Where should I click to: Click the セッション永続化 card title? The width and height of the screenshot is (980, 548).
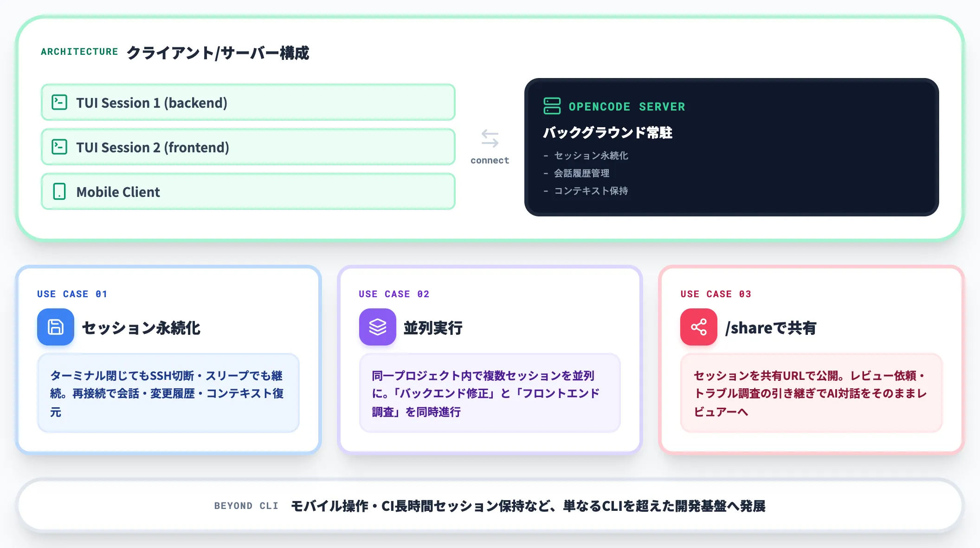pyautogui.click(x=141, y=328)
